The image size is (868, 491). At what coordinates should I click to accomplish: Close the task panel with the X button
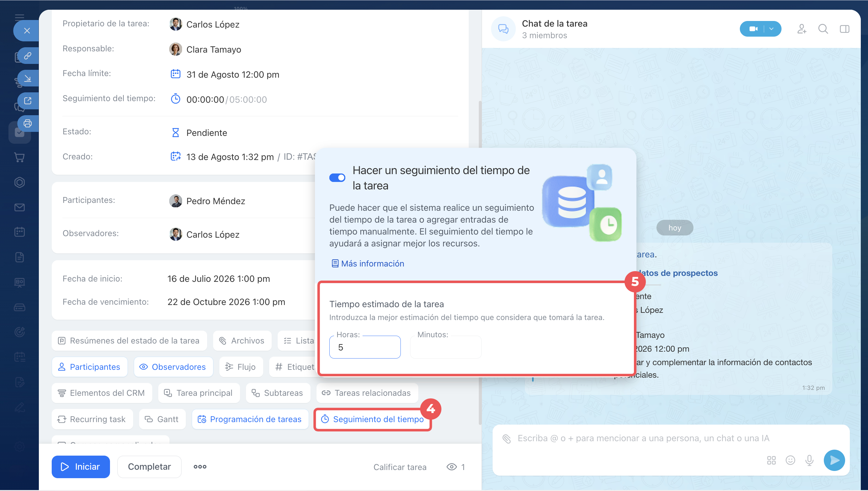(27, 31)
